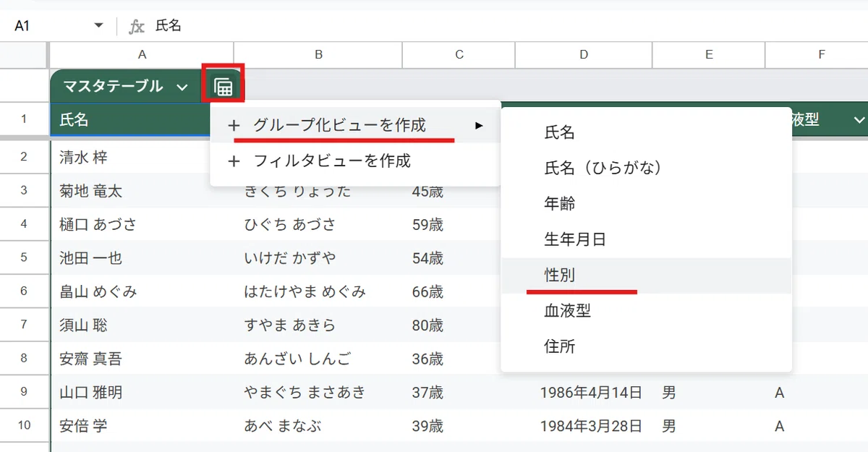The height and width of the screenshot is (452, 868).
Task: Select 氏名（ひらがな） in the submenu
Action: click(x=646, y=168)
